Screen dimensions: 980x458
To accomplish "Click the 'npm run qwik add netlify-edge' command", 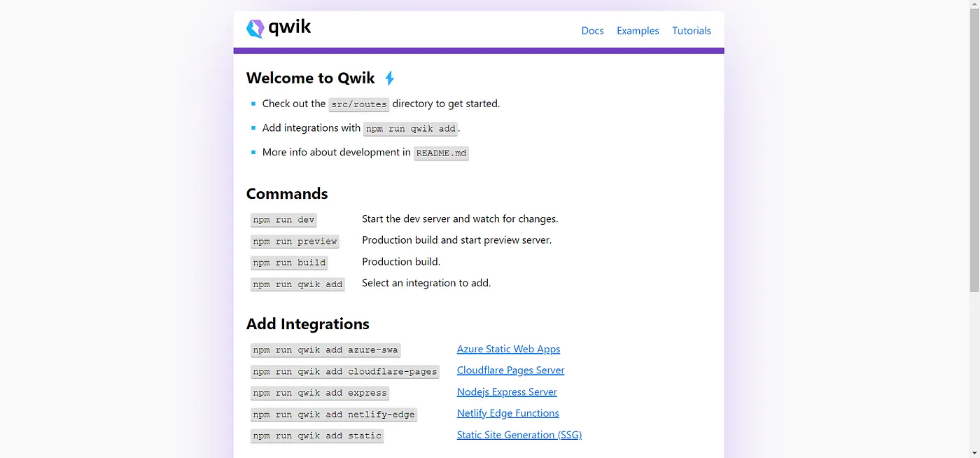I will [334, 415].
